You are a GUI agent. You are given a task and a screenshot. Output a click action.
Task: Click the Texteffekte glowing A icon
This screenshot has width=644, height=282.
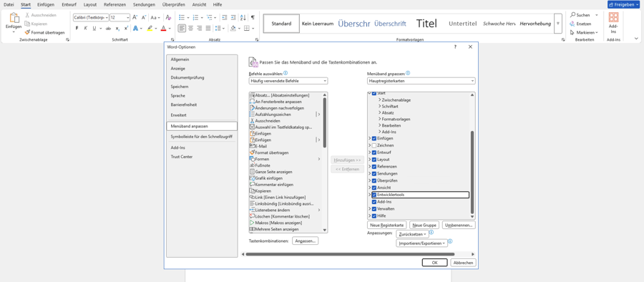click(135, 29)
